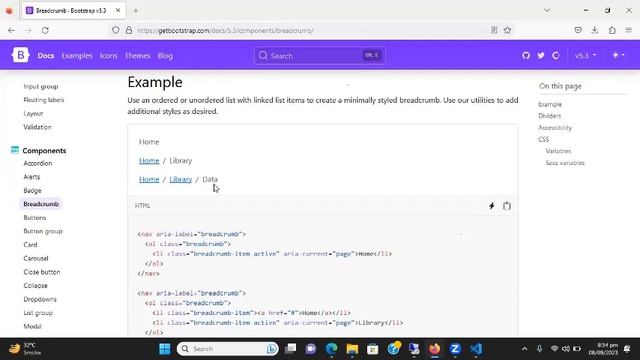Click the docs Search field

point(320,56)
